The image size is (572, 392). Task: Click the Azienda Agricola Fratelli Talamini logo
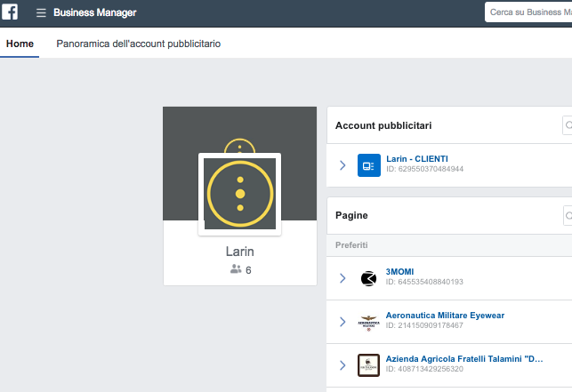[x=368, y=364]
